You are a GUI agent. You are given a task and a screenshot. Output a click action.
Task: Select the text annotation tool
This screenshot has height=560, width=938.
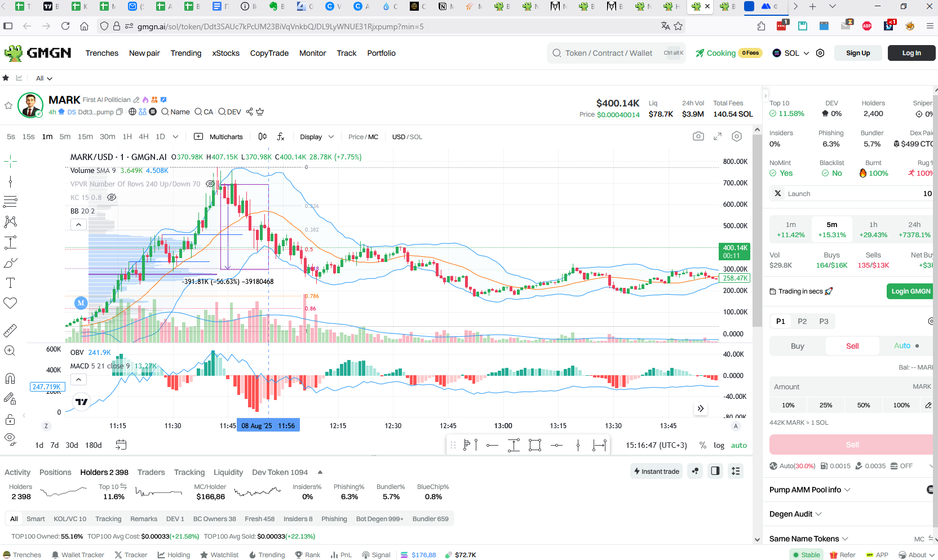click(x=10, y=283)
